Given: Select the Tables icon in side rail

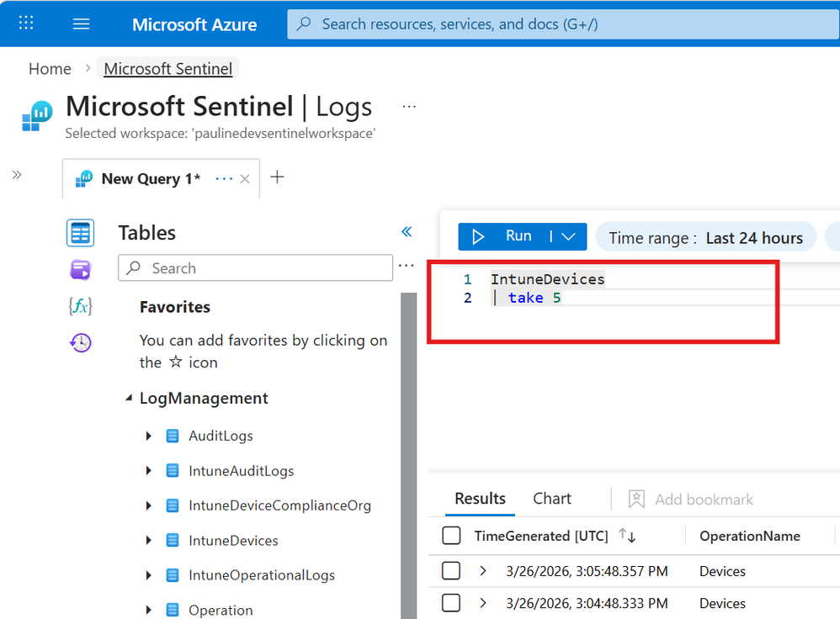Looking at the screenshot, I should (81, 233).
